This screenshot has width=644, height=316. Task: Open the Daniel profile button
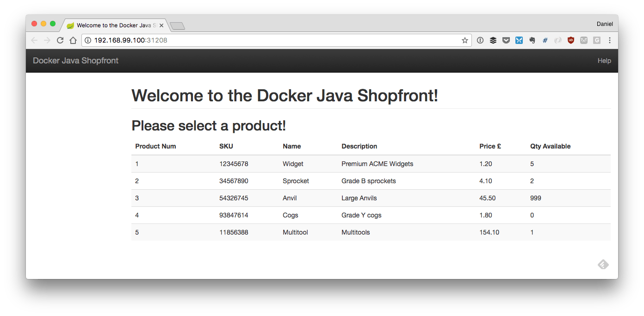605,24
